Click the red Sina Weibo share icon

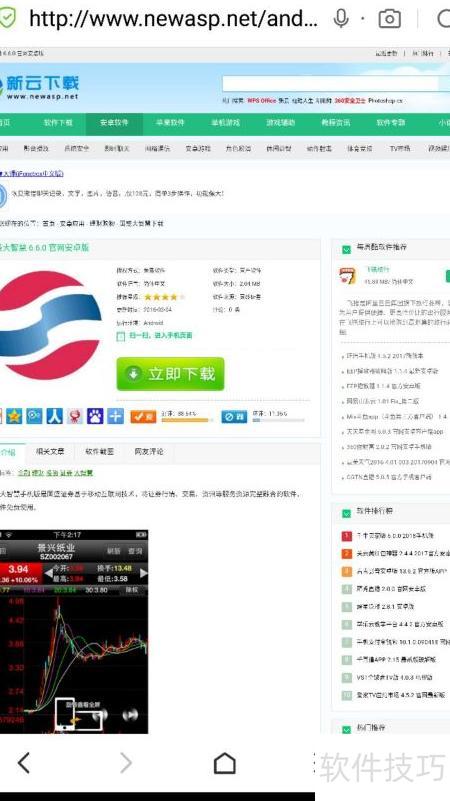(75, 416)
